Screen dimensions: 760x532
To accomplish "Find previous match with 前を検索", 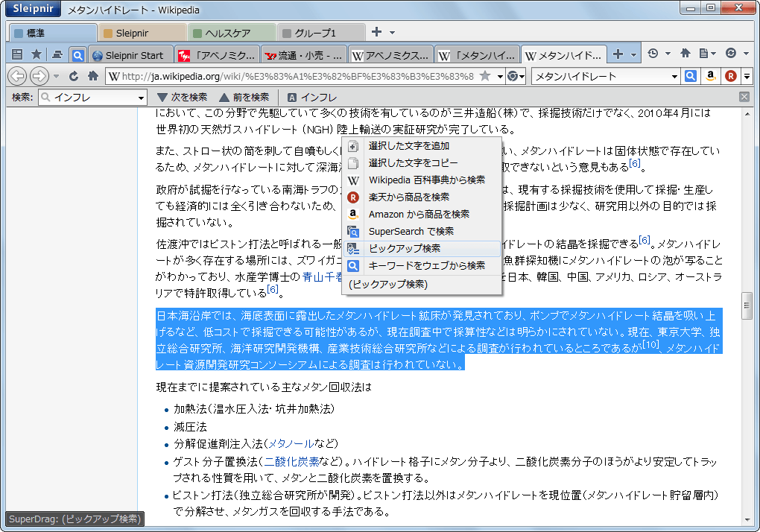I will coord(244,98).
